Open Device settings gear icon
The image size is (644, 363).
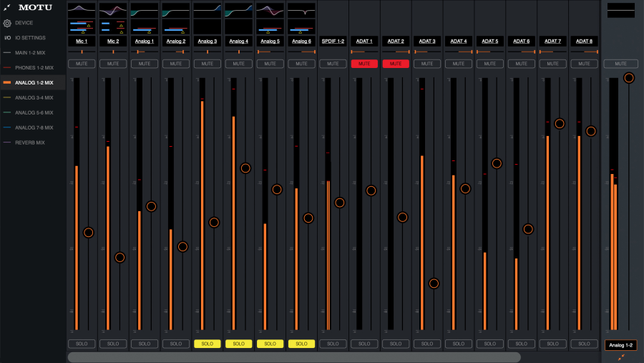7,23
